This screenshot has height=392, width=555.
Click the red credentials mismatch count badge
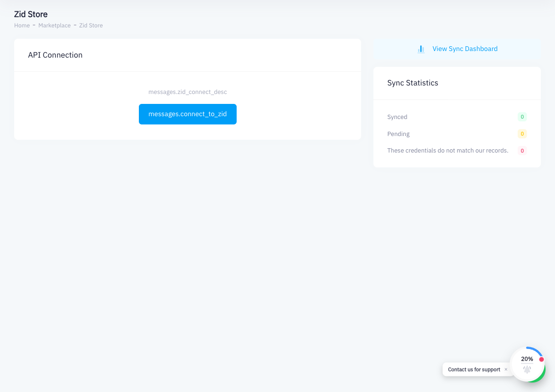click(522, 151)
